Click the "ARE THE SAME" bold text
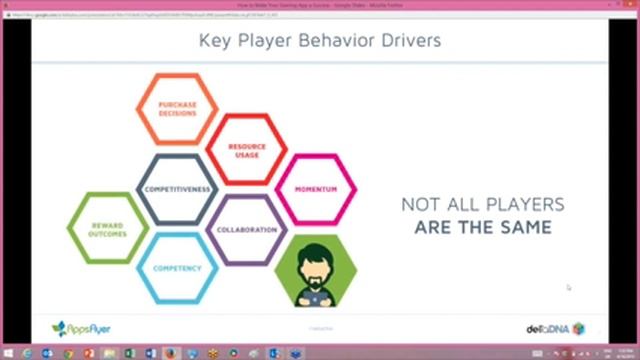 point(483,227)
